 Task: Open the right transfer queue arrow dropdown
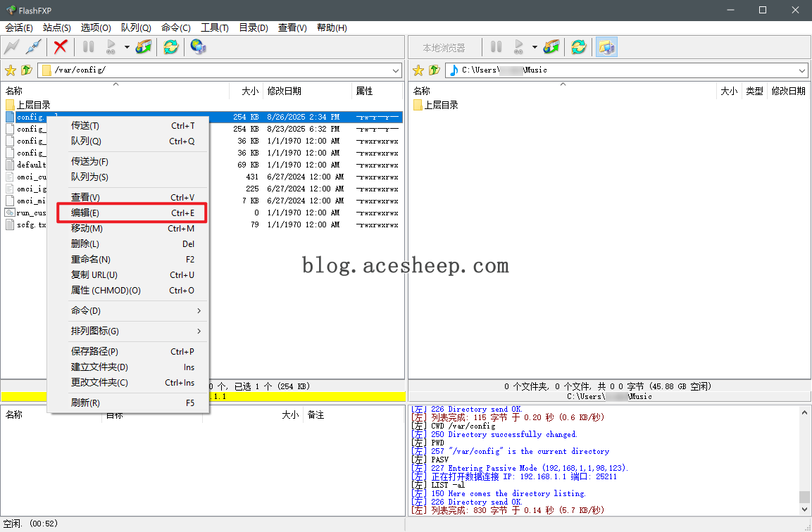tap(535, 47)
